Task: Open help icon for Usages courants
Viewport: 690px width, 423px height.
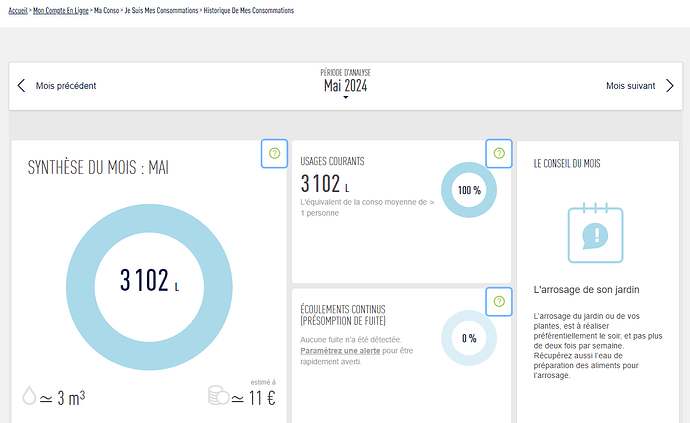Action: (498, 153)
